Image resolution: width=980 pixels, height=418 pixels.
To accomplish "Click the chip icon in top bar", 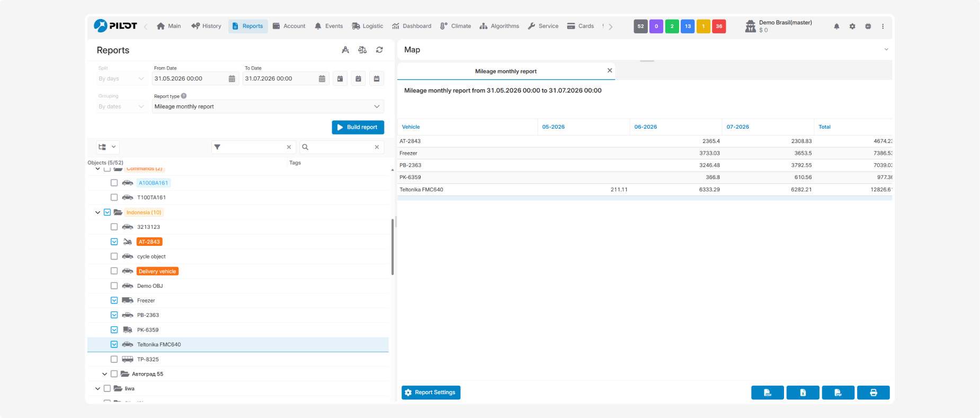I will [x=868, y=26].
